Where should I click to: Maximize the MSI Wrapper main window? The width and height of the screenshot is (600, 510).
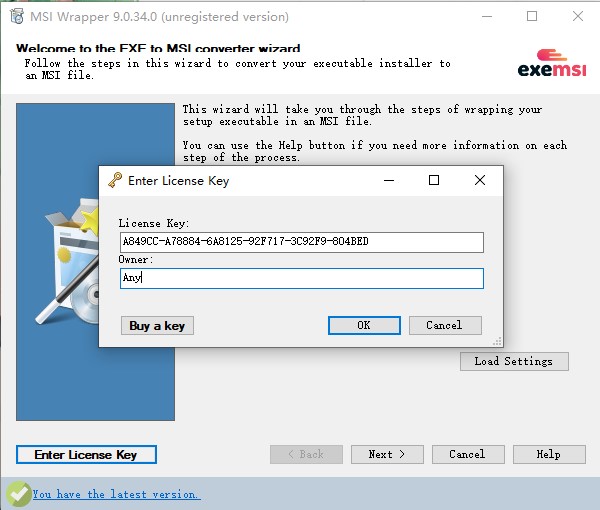(x=532, y=16)
